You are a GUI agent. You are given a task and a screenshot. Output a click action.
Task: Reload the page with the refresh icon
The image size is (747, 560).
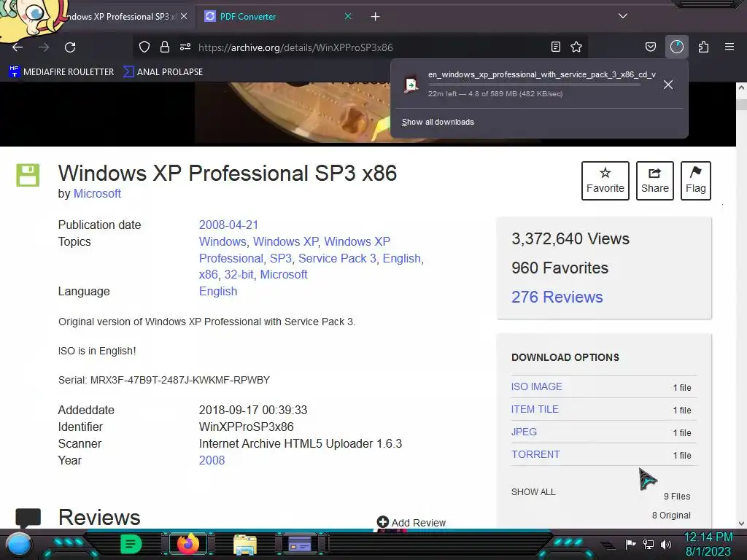tap(70, 47)
